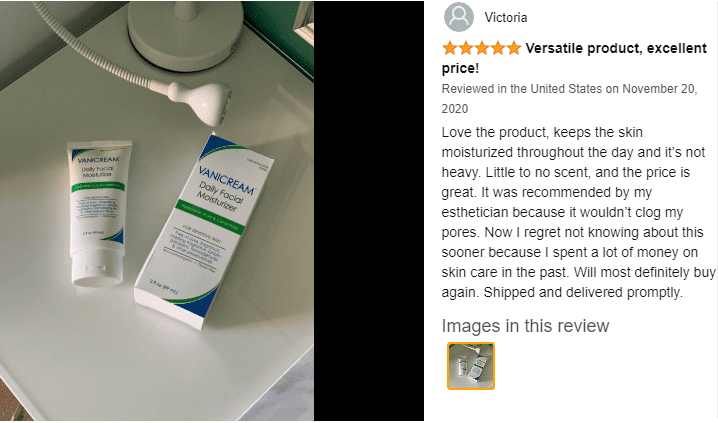Click the second orange rating star
Image resolution: width=718 pixels, height=423 pixels.
coord(466,48)
